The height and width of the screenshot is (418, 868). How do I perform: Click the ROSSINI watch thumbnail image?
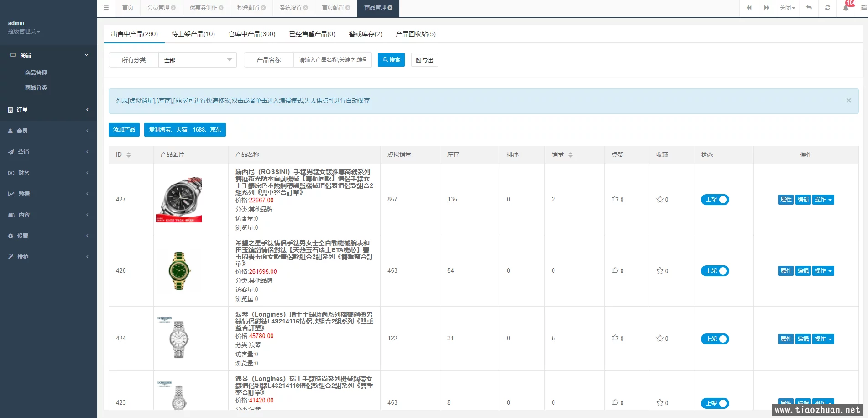click(x=179, y=200)
